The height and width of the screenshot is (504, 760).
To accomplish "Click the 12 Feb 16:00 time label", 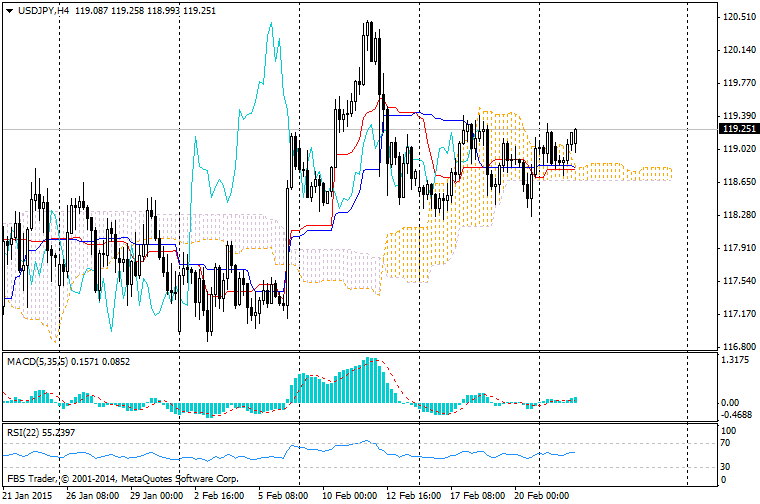I will pos(413,496).
